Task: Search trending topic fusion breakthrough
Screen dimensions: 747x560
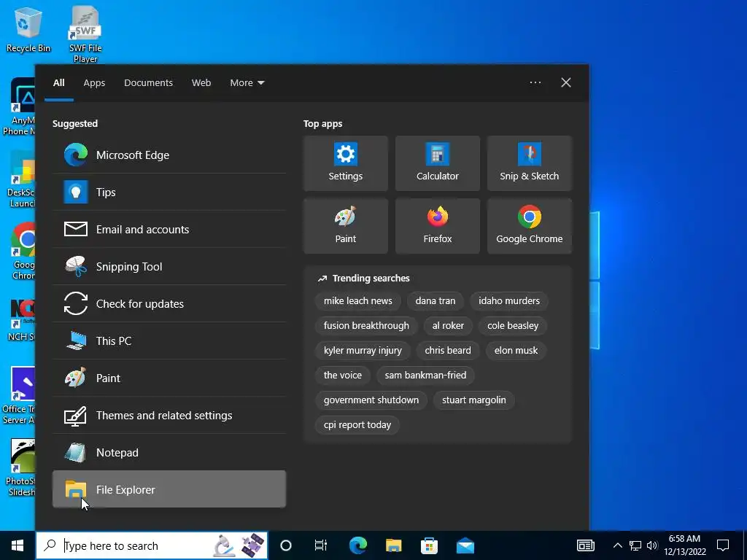Action: [x=366, y=326]
